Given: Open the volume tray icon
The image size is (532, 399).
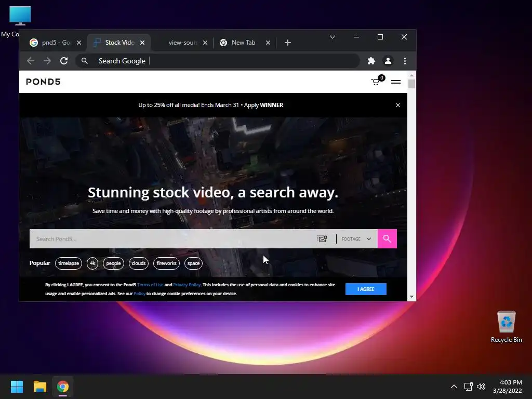Looking at the screenshot, I should pyautogui.click(x=481, y=387).
